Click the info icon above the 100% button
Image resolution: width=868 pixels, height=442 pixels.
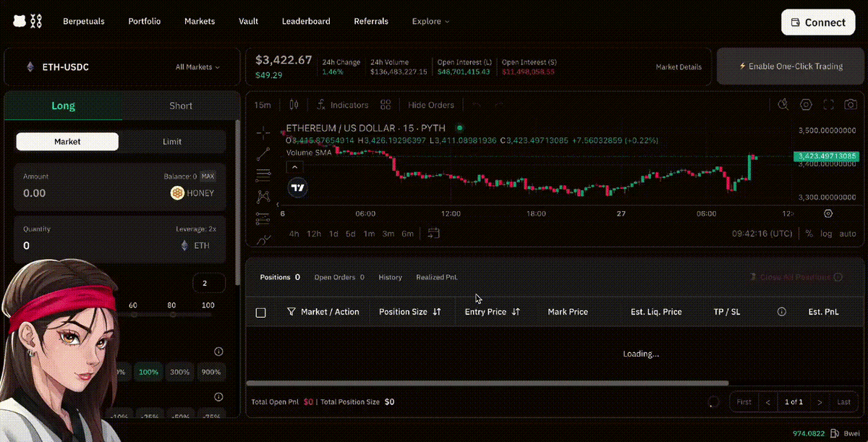coord(218,352)
